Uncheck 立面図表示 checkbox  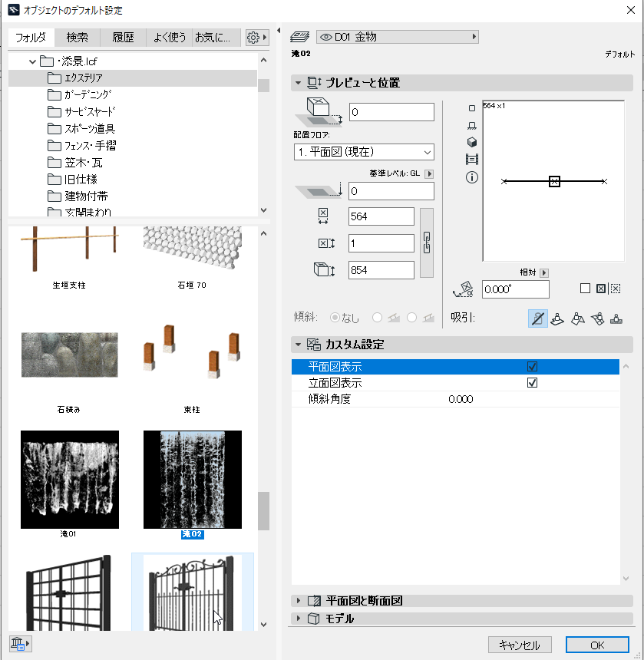(532, 383)
